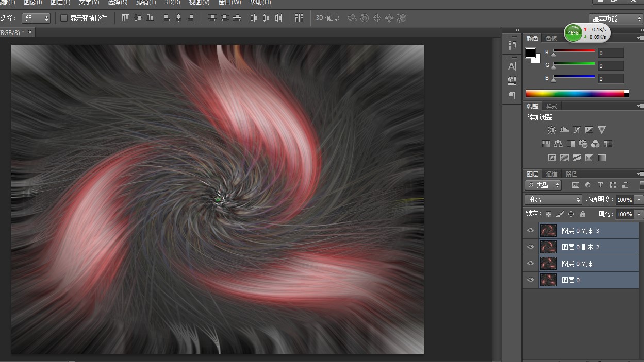Click the auto-align layers icon in options bar

coord(299,18)
